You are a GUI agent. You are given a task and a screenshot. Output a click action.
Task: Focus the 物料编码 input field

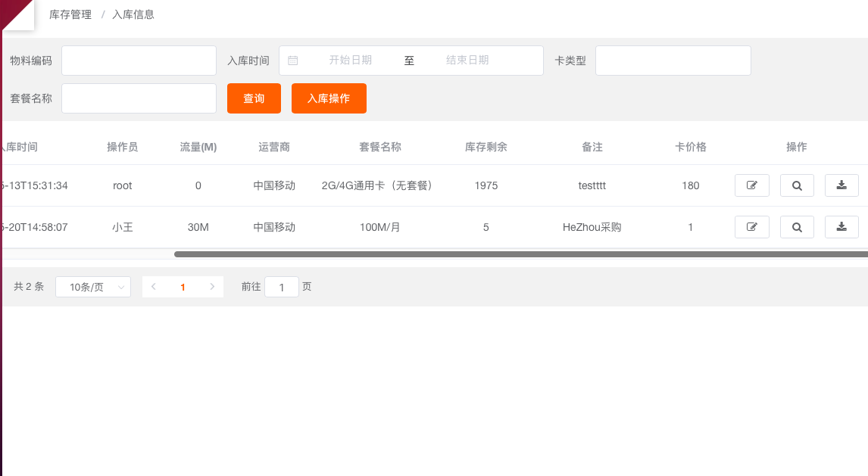[139, 61]
